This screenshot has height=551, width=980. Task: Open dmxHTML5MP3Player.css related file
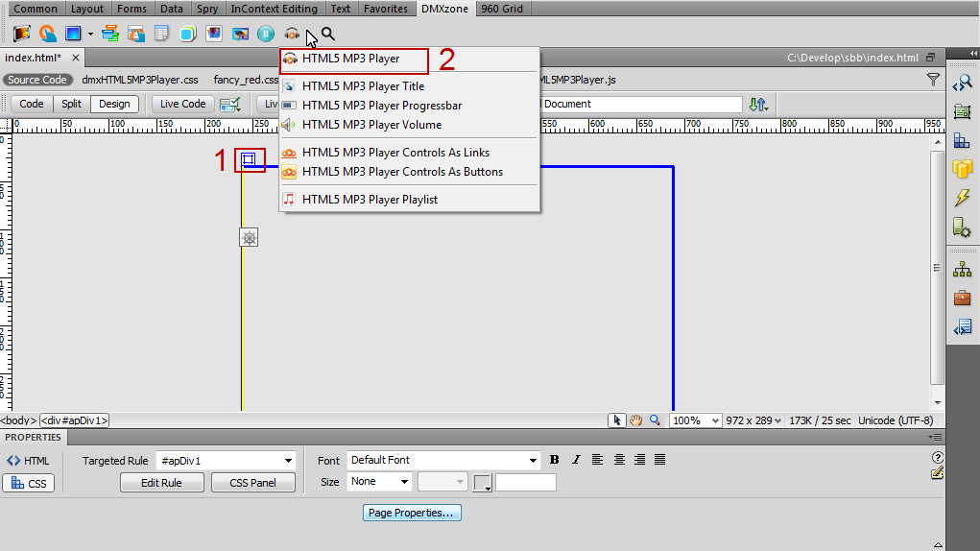[140, 80]
